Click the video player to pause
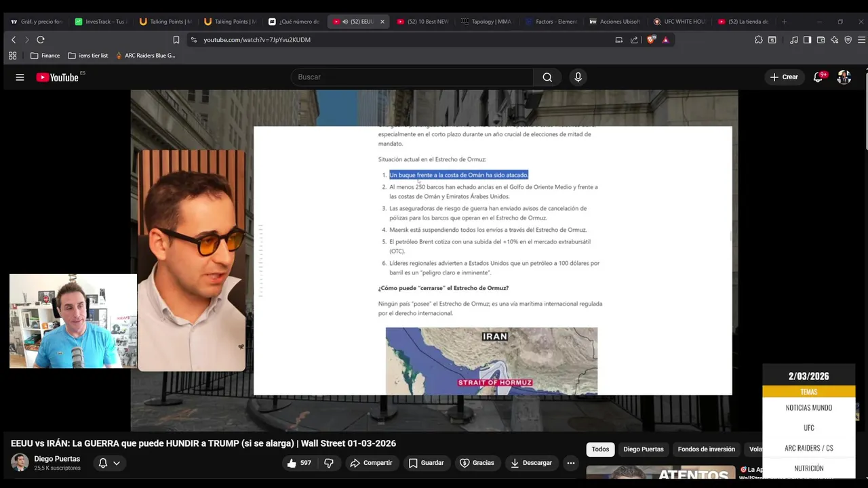 click(434, 261)
